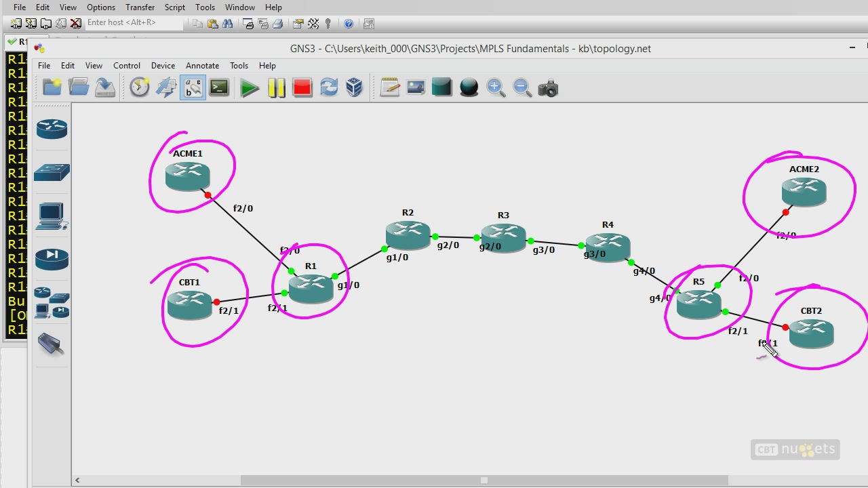Click terminal toolbar Find binoculars icon
Viewport: 868px width, 488px height.
(228, 24)
